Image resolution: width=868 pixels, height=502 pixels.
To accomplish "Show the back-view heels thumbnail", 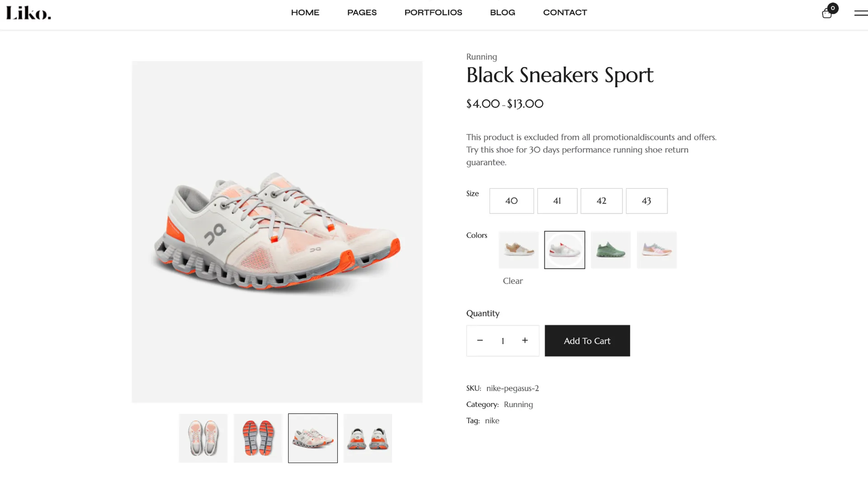I will (x=368, y=438).
